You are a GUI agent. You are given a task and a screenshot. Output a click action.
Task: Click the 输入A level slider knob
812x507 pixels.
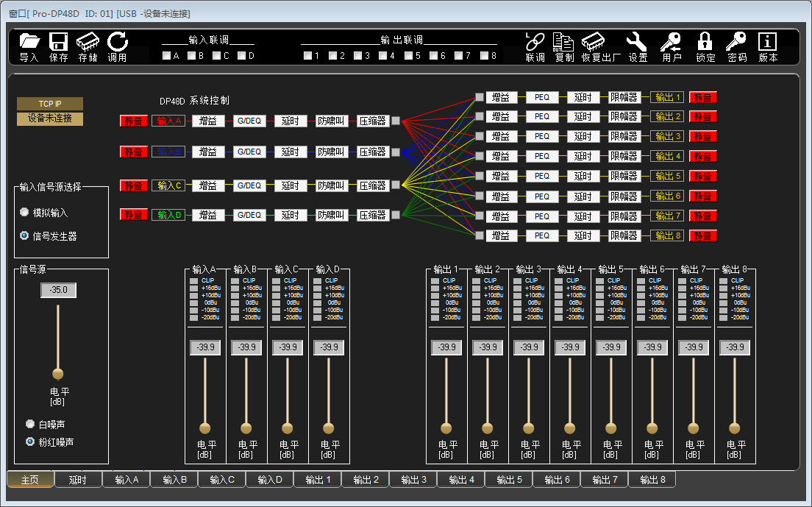(x=205, y=428)
